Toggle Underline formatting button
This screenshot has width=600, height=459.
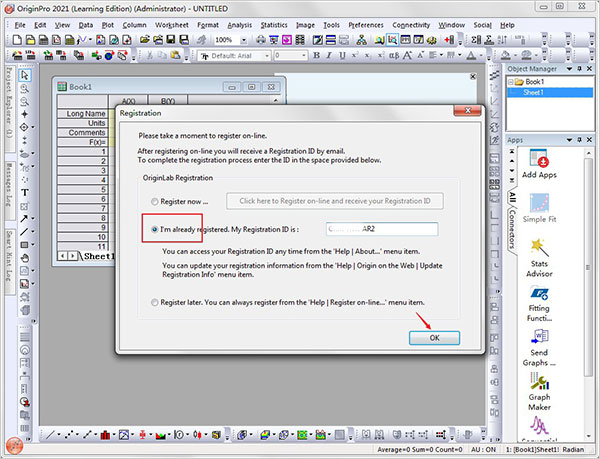(342, 55)
